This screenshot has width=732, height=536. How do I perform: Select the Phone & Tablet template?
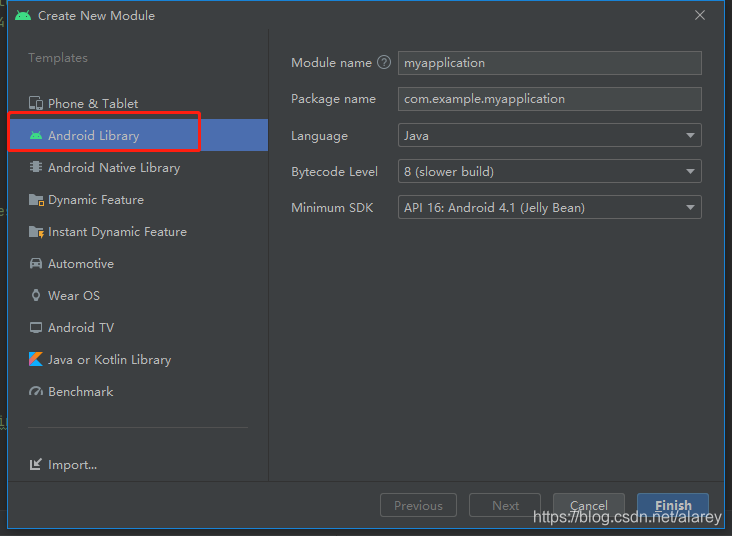click(x=138, y=103)
